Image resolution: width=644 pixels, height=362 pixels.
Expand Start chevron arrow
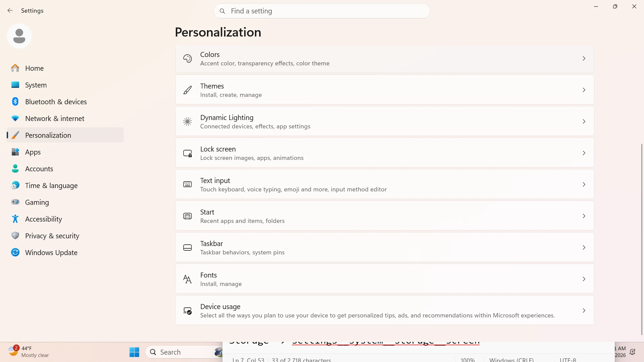[x=584, y=216]
